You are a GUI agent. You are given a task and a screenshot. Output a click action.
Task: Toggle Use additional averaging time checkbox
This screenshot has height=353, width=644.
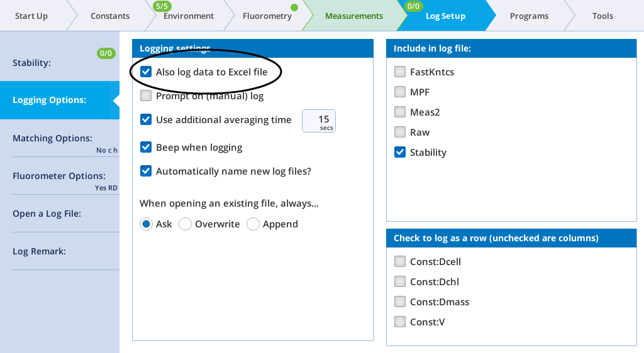146,119
